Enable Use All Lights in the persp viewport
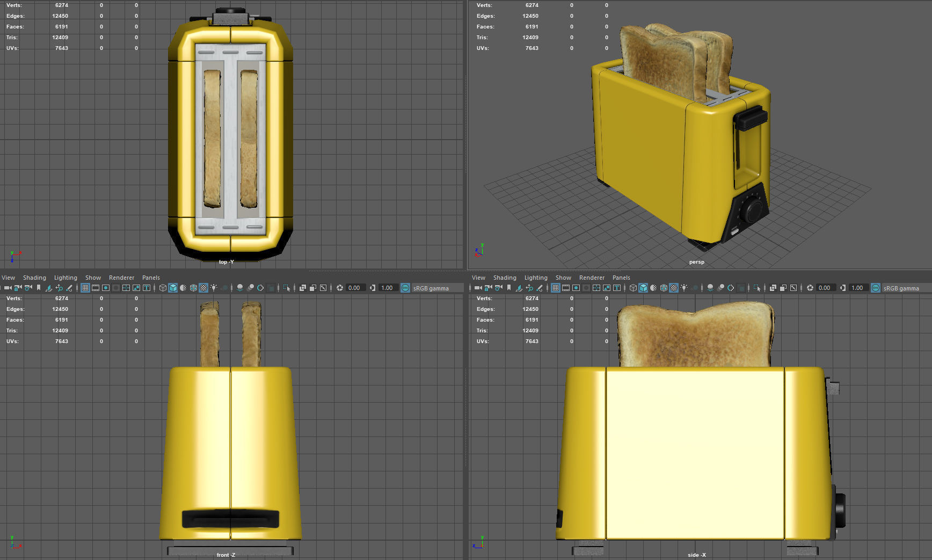The image size is (932, 560). (x=683, y=288)
